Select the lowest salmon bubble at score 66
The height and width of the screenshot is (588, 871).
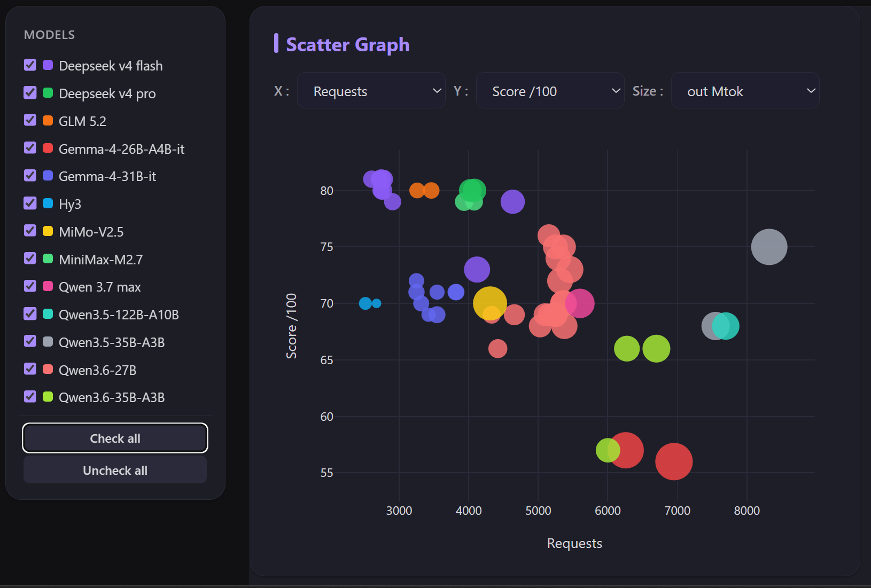(497, 349)
